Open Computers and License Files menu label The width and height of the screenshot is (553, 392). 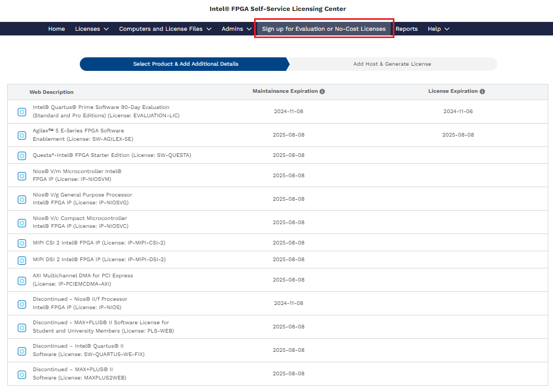[161, 29]
